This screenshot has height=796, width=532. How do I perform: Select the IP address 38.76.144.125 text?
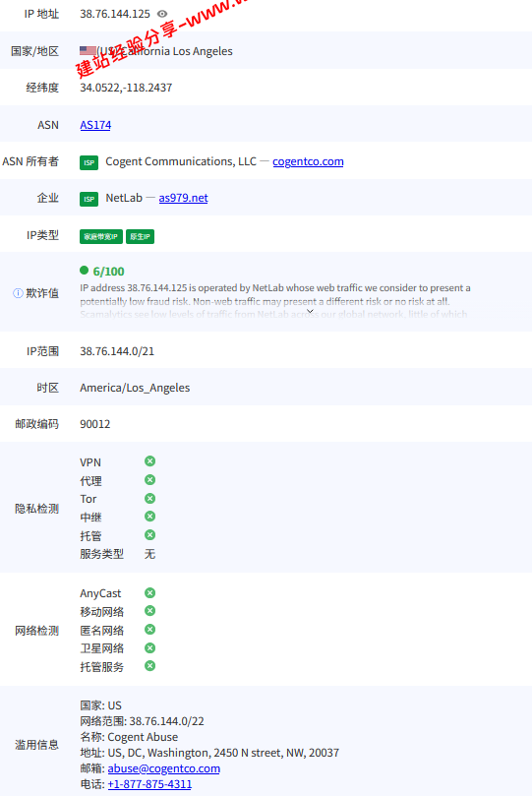pyautogui.click(x=115, y=14)
